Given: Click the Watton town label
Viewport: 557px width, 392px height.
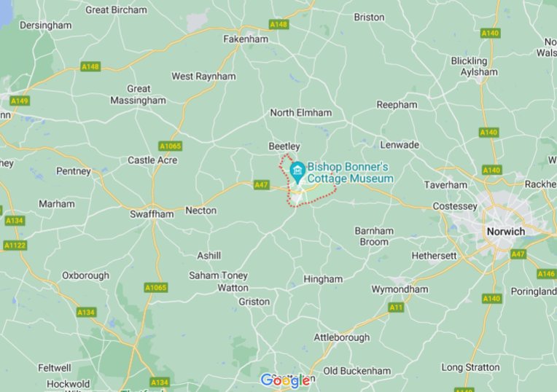Looking at the screenshot, I should pyautogui.click(x=233, y=288).
